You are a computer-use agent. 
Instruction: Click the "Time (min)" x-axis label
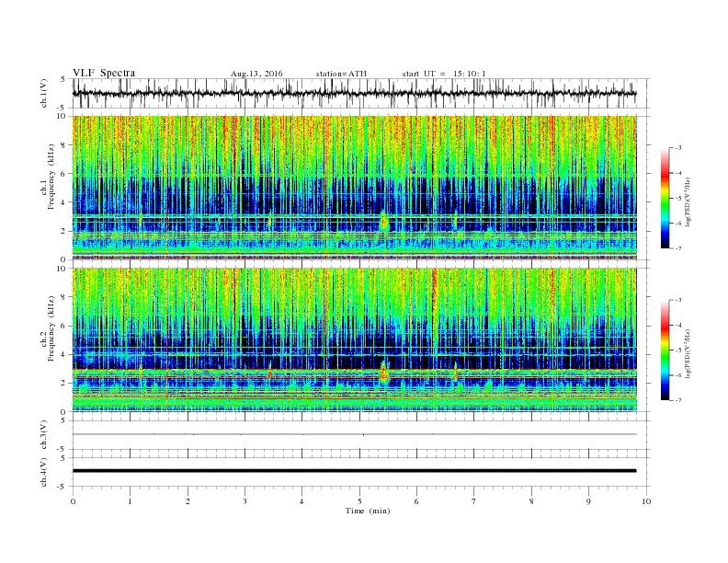368,511
